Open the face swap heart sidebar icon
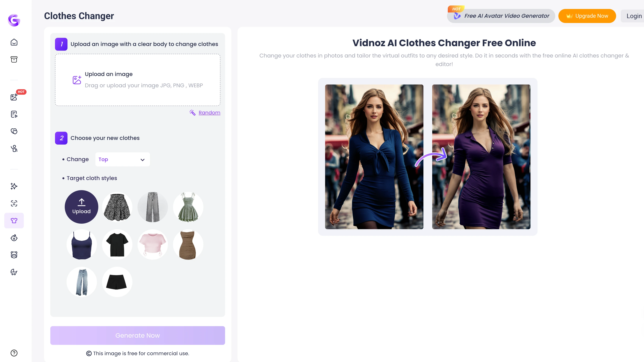This screenshot has width=644, height=362. pyautogui.click(x=14, y=131)
